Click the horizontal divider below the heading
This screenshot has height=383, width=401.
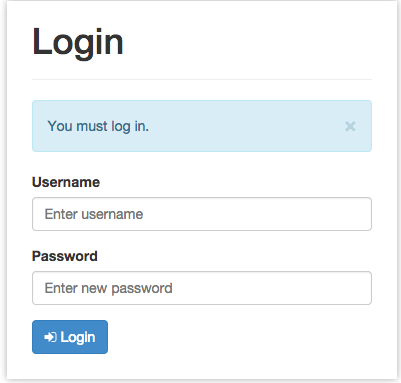coord(202,80)
